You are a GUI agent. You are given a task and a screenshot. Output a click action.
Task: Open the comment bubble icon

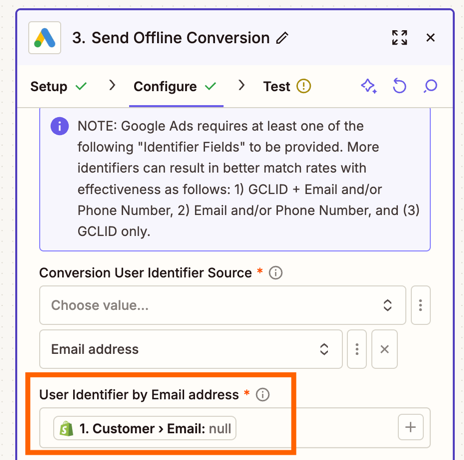pyautogui.click(x=430, y=86)
